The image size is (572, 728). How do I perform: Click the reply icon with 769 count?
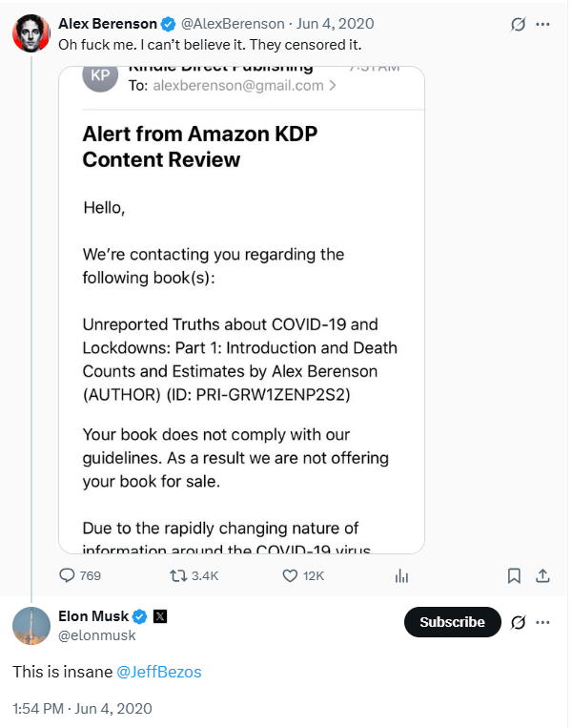point(68,575)
